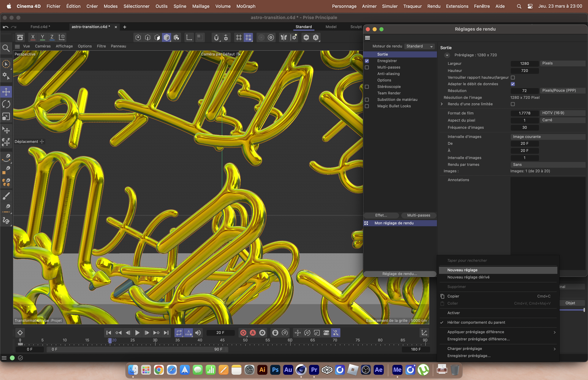
Task: Uncheck Adapter le débit de données
Action: (x=513, y=84)
